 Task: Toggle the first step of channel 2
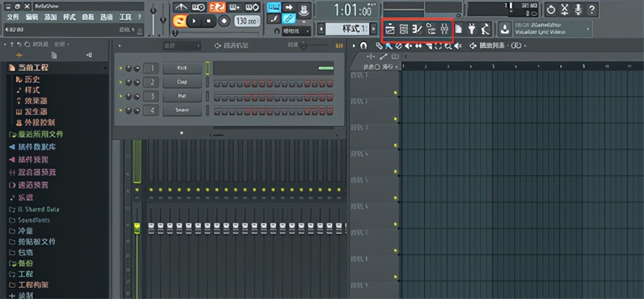[217, 83]
